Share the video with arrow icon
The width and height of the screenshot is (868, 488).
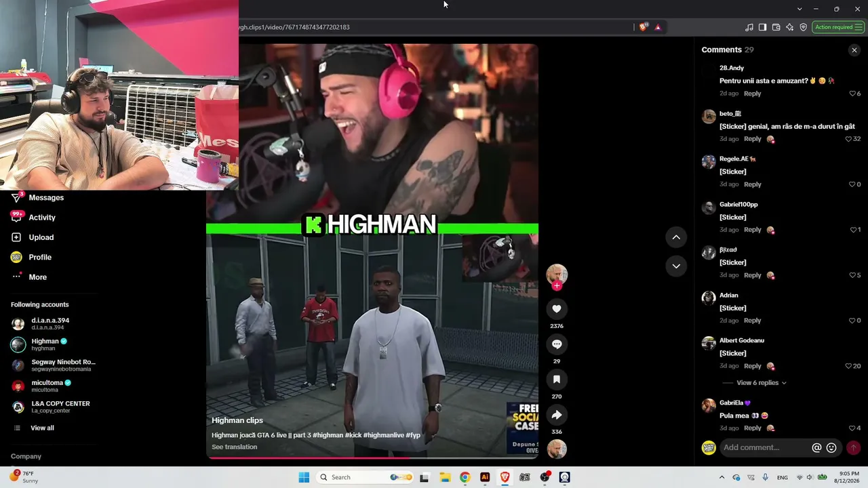click(557, 415)
